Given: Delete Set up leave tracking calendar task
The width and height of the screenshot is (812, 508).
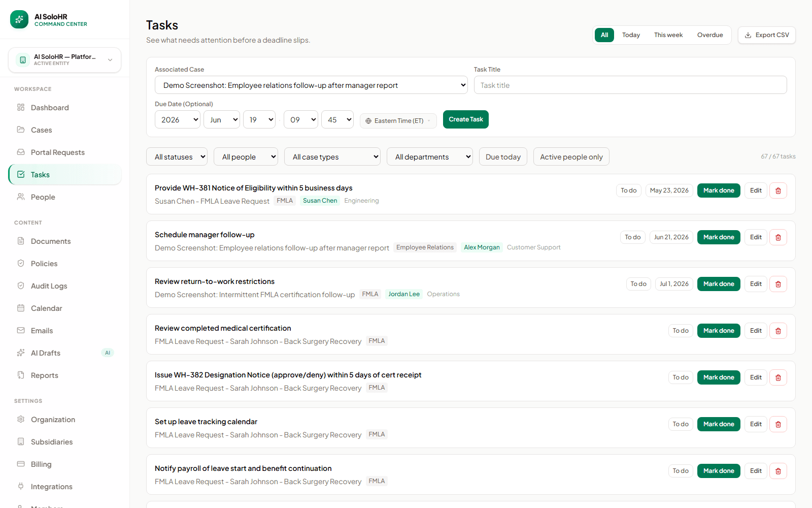Looking at the screenshot, I should pos(778,424).
